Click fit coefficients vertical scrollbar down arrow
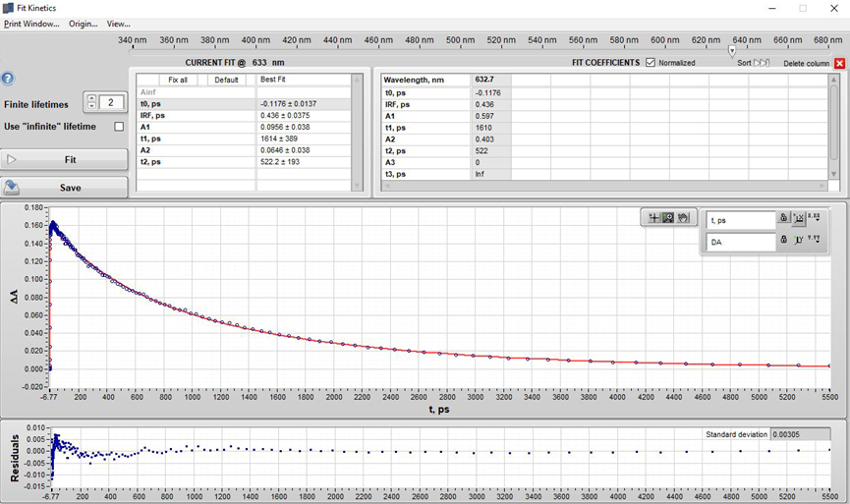 point(833,174)
